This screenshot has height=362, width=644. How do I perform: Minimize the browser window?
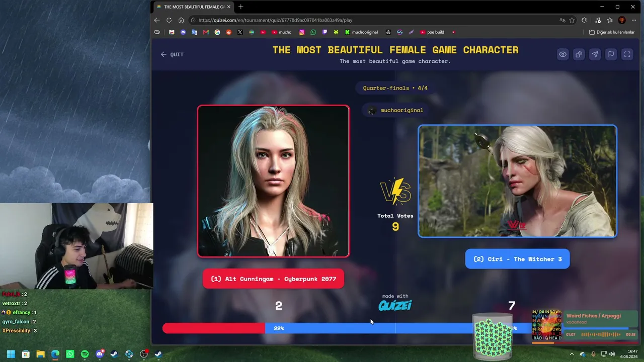pyautogui.click(x=602, y=7)
